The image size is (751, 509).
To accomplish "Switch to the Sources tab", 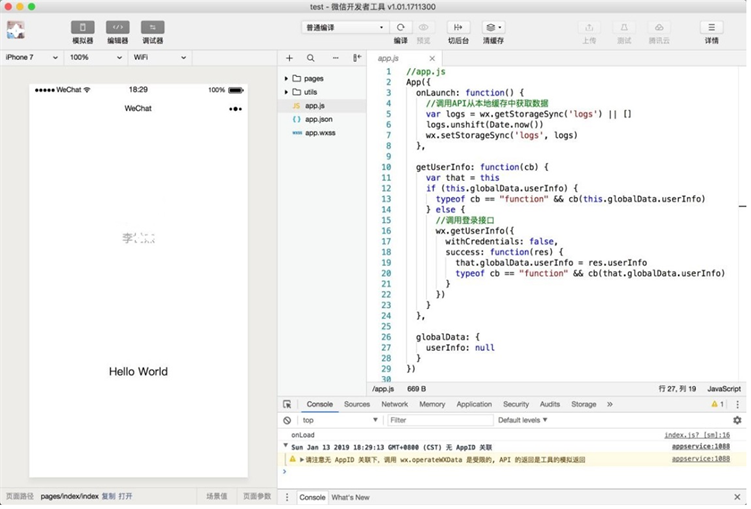I will (x=356, y=404).
